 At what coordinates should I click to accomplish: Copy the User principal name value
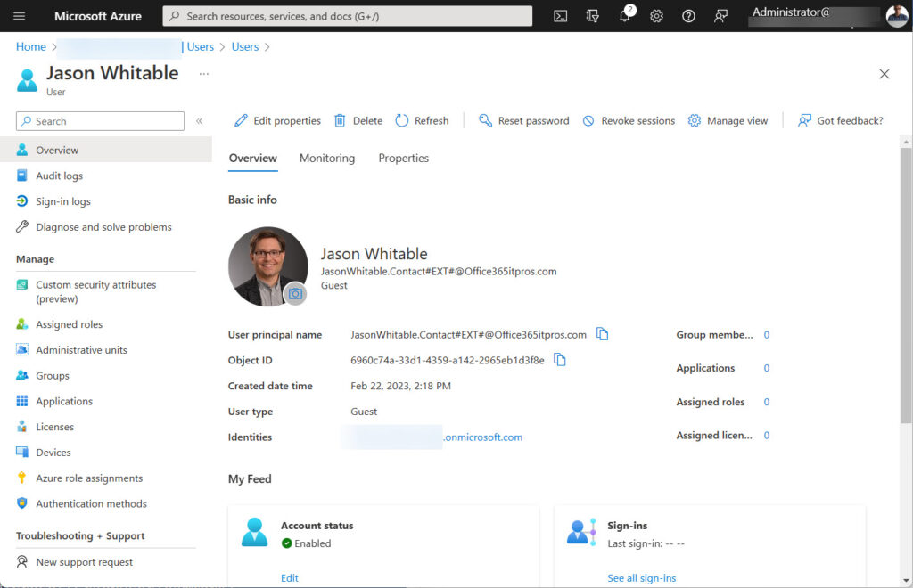(x=602, y=334)
